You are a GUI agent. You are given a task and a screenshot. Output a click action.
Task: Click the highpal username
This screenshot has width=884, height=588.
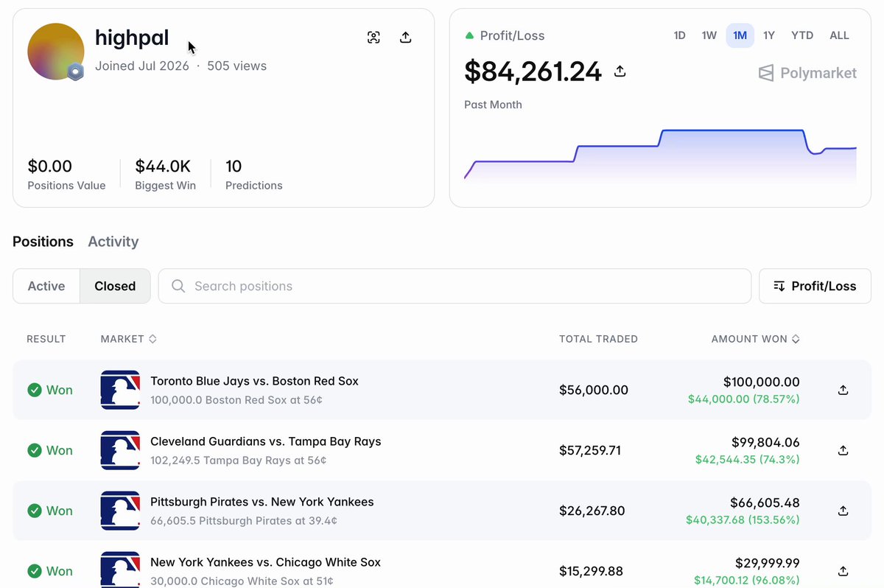tap(132, 38)
